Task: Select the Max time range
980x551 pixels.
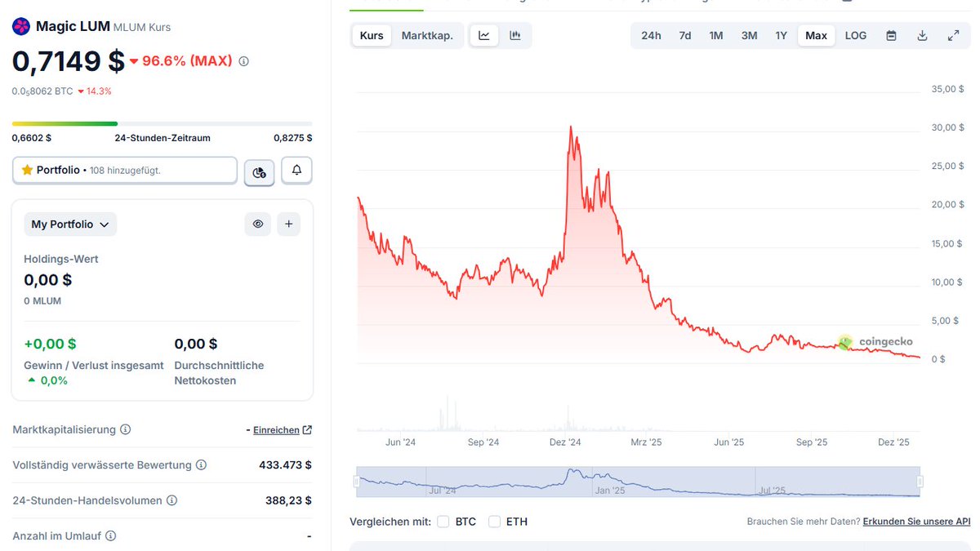Action: point(816,36)
